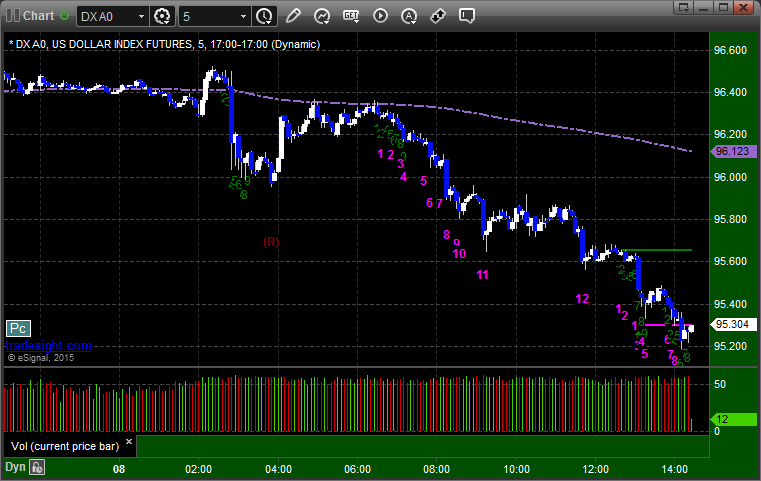Open the chart studies menu icon

click(x=322, y=16)
